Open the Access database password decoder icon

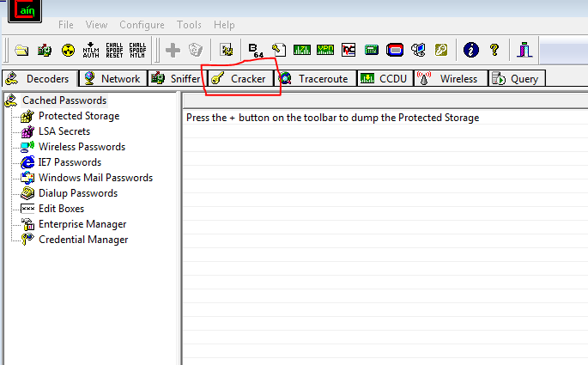tap(279, 50)
